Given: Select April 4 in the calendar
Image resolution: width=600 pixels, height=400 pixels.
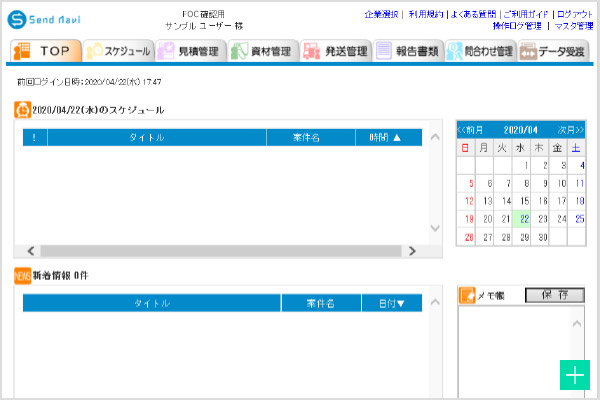Looking at the screenshot, I should click(577, 165).
